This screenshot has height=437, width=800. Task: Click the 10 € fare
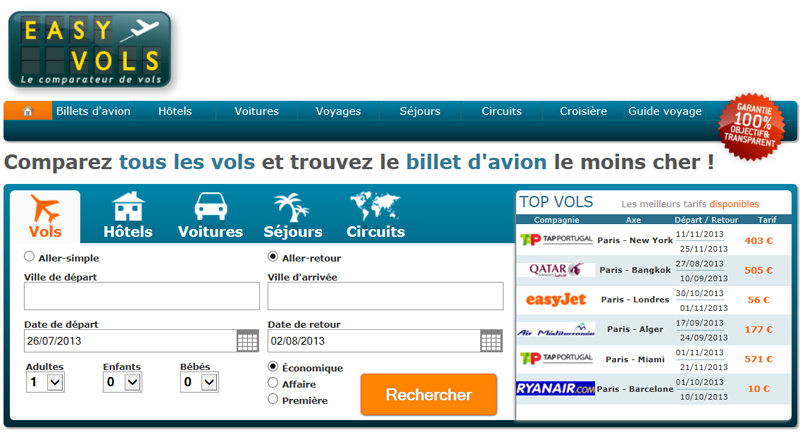759,389
